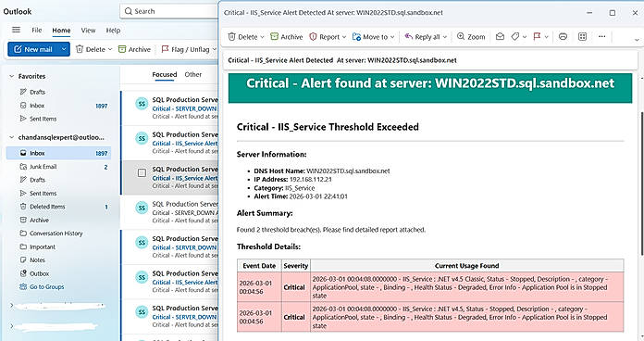
Task: Click Archive in the message window toolbar
Action: pos(286,37)
